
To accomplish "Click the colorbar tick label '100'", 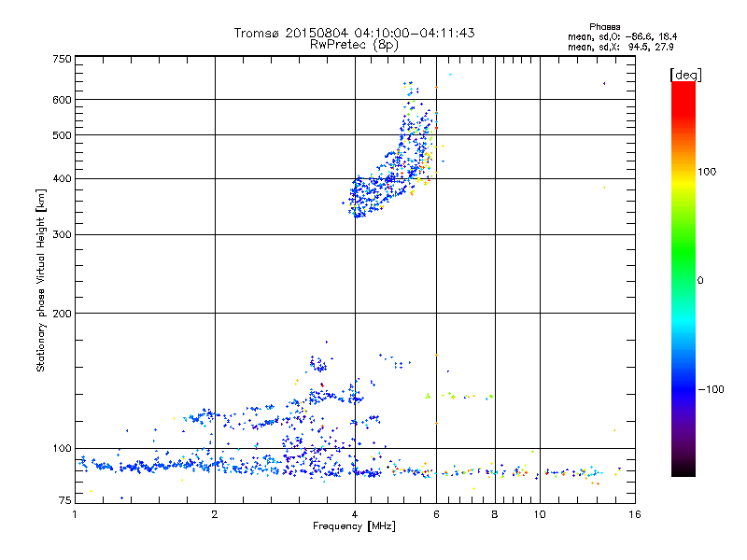I will (707, 172).
